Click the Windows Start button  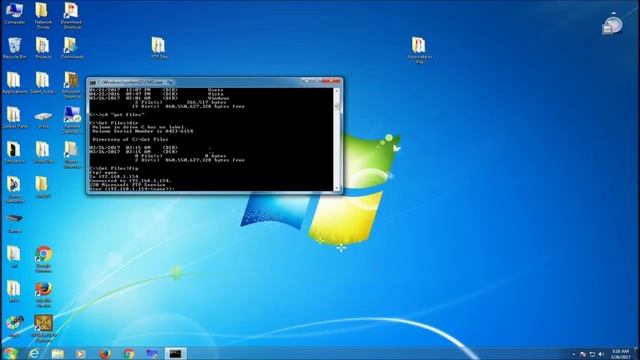point(10,353)
